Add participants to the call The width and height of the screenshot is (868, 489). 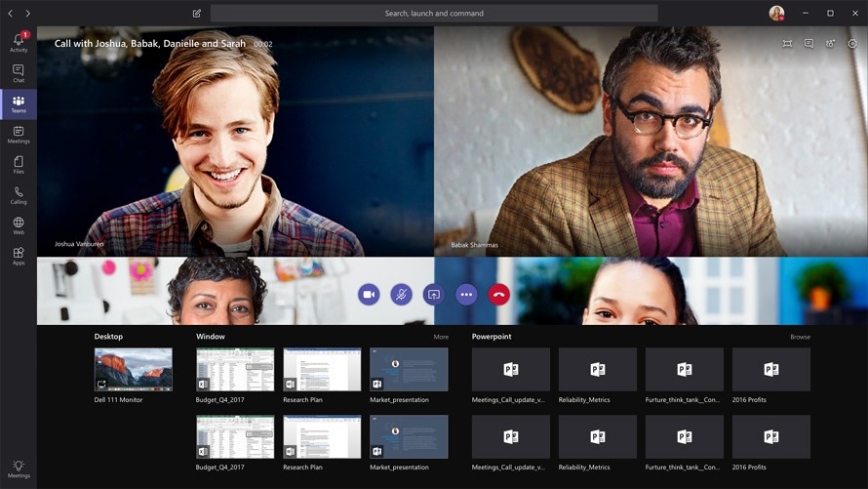click(x=830, y=43)
